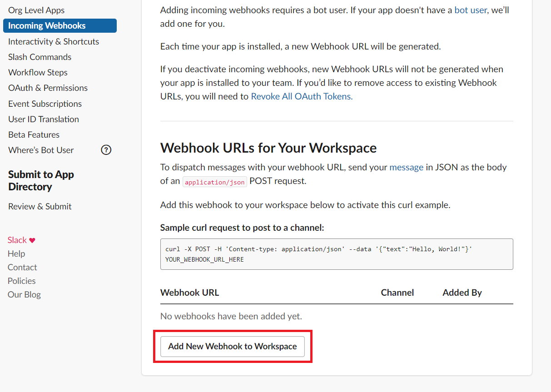Follow the bot user link
The width and height of the screenshot is (551, 392).
pyautogui.click(x=470, y=10)
